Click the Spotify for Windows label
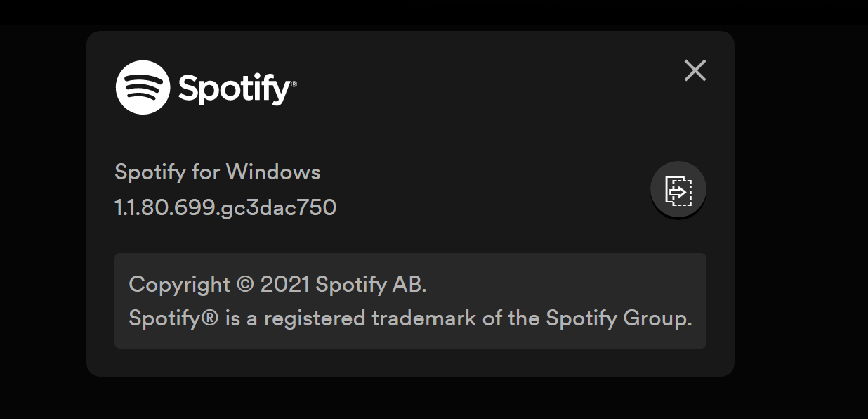 pos(218,172)
